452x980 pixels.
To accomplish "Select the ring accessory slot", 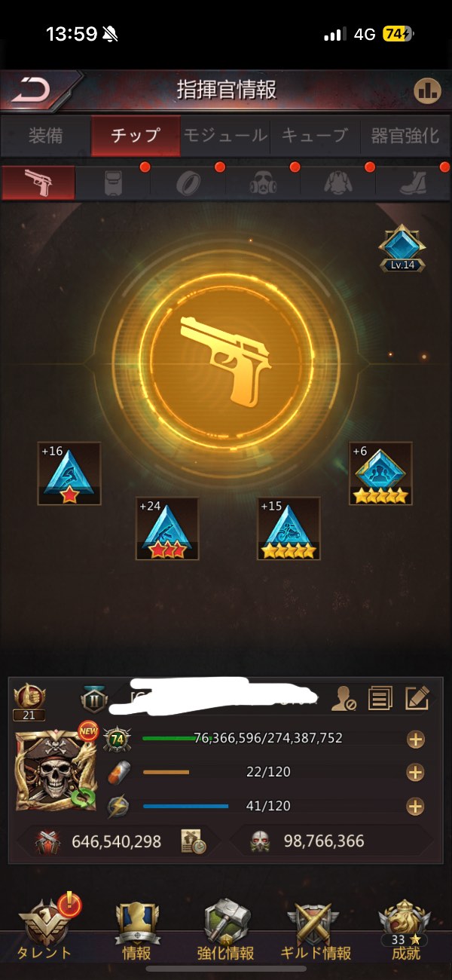I will (188, 183).
